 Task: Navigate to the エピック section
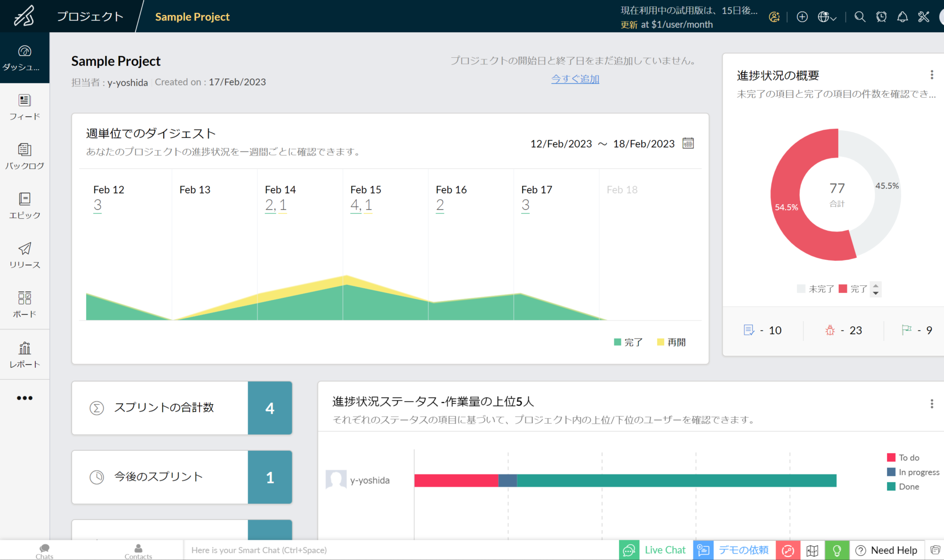[x=24, y=205]
